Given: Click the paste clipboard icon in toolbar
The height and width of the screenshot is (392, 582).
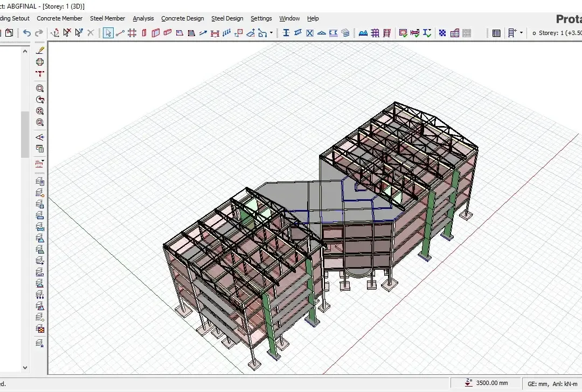Looking at the screenshot, I should 9,33.
